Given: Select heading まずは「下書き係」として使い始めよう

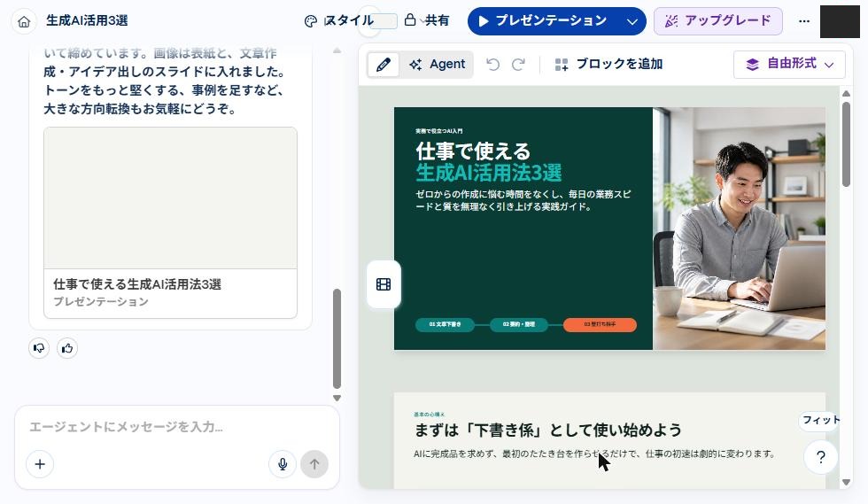Looking at the screenshot, I should pos(547,430).
